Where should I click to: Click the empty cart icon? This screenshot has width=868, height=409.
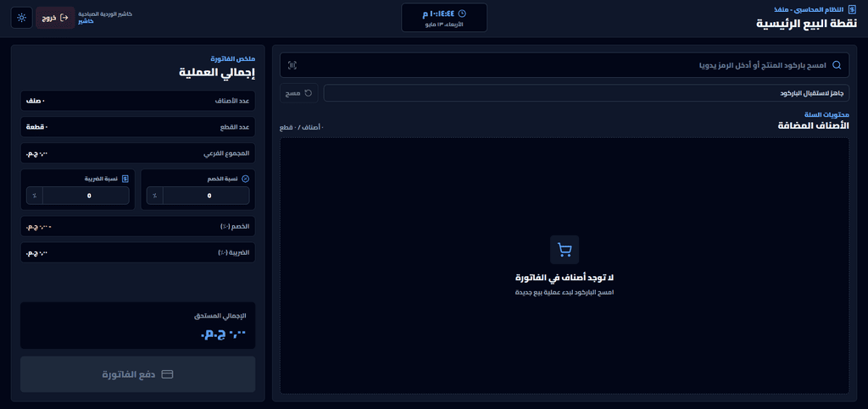[x=564, y=250]
